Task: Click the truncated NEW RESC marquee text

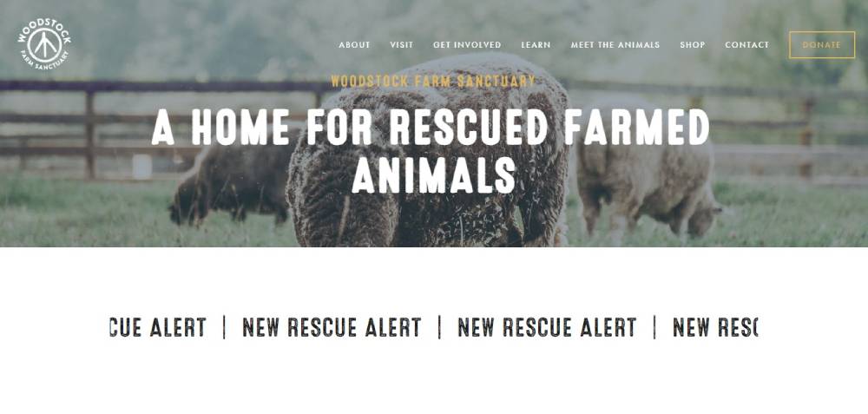Action: pos(714,328)
